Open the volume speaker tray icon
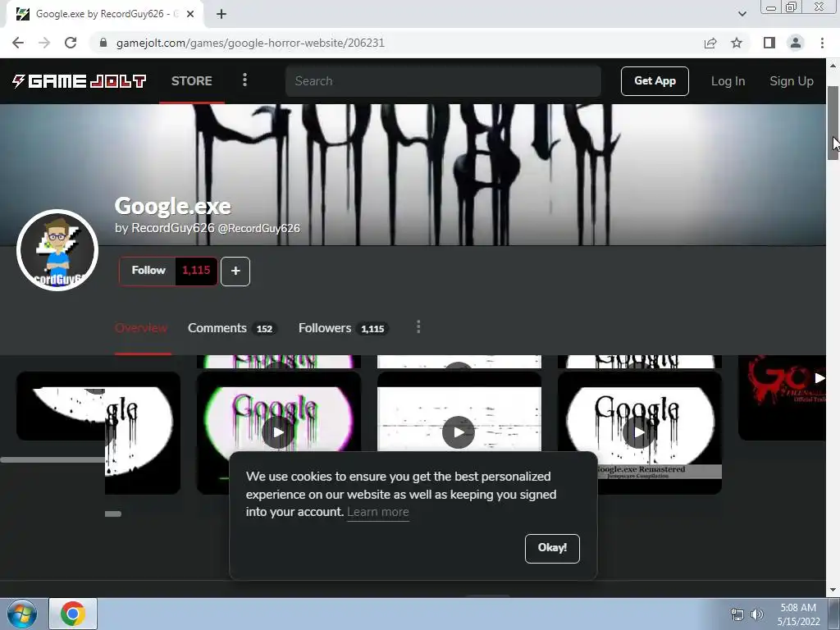The height and width of the screenshot is (630, 840). coord(756,614)
